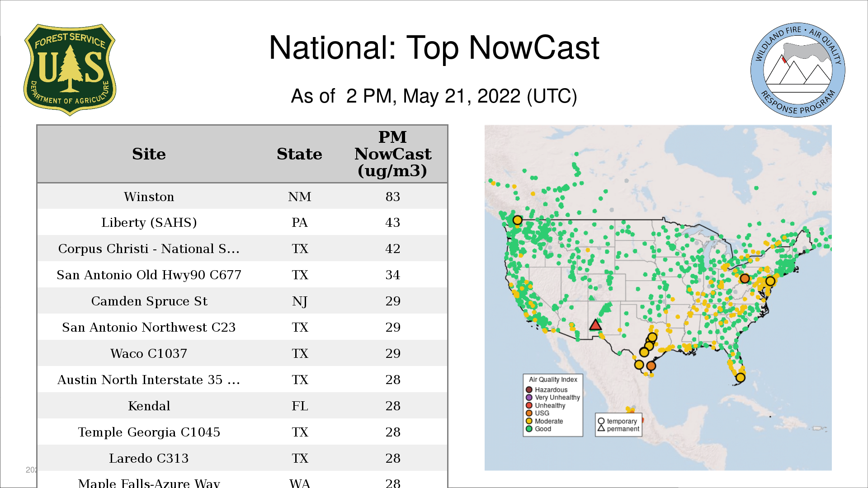Click the PM NowCast column header
The image size is (868, 488).
click(392, 154)
